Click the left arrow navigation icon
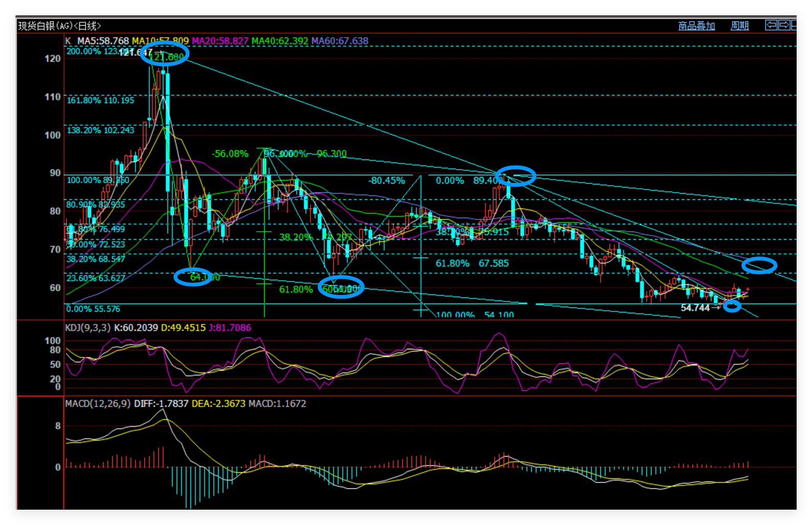 click(x=771, y=25)
